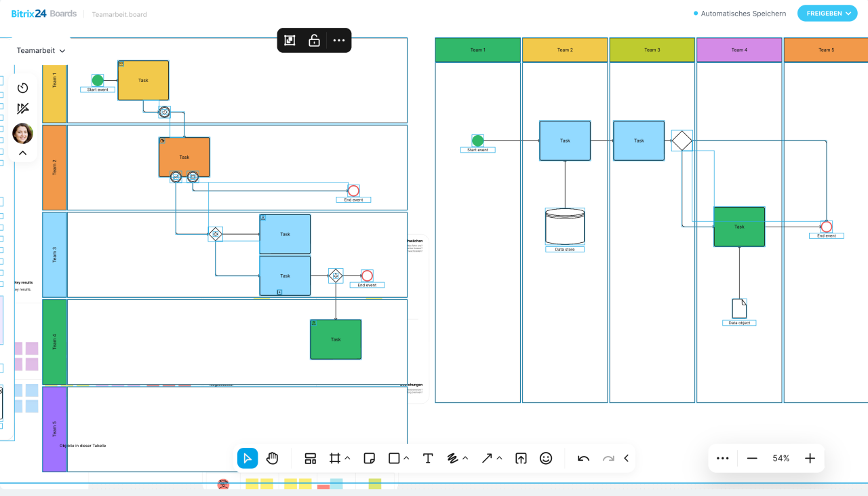868x496 pixels.
Task: Activate the text tool
Action: [x=428, y=458]
